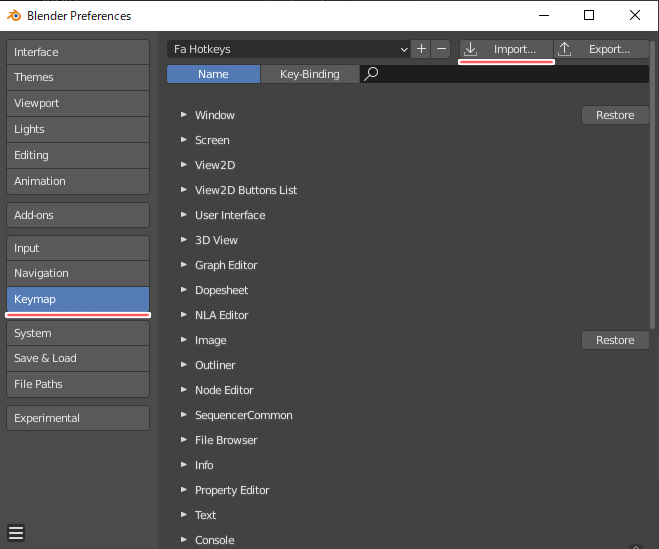
Task: Click the keymap search input field
Action: 510,74
